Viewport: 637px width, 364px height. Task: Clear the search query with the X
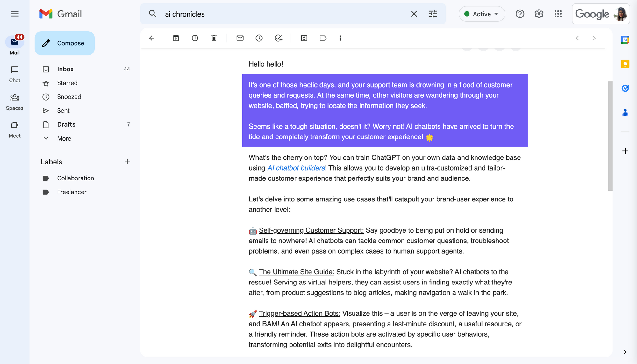click(414, 14)
